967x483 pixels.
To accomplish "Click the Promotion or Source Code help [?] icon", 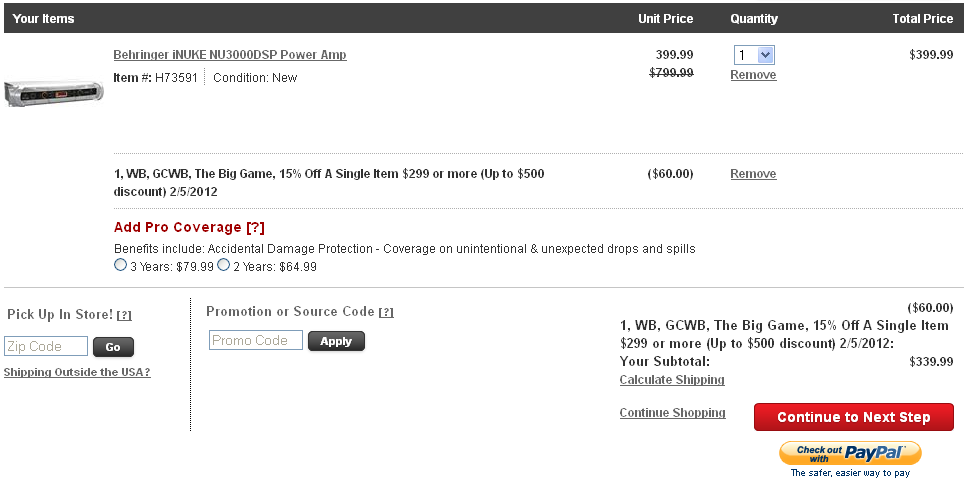I will click(386, 313).
